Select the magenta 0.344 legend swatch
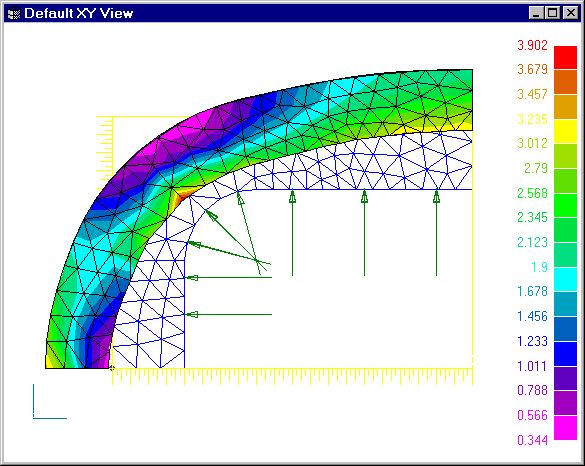This screenshot has width=585, height=466. pos(565,428)
